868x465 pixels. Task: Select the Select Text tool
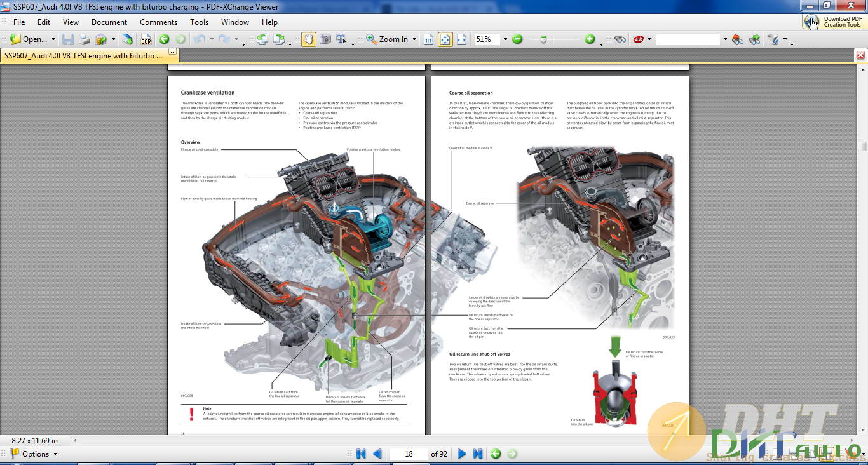click(342, 39)
